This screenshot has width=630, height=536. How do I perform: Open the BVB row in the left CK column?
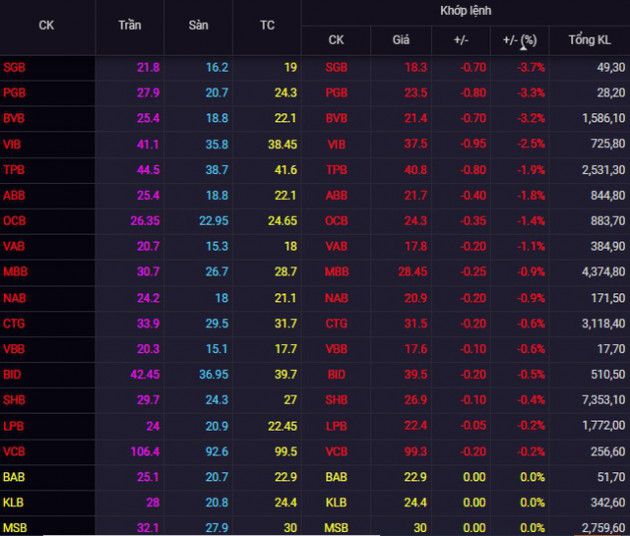14,118
